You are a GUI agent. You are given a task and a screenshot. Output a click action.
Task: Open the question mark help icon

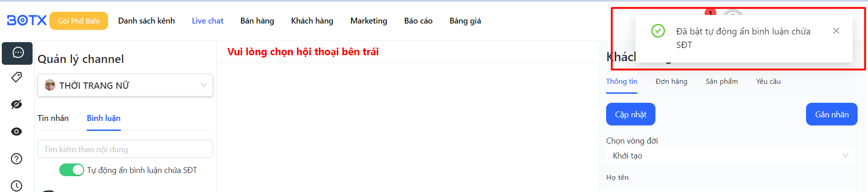(17, 159)
